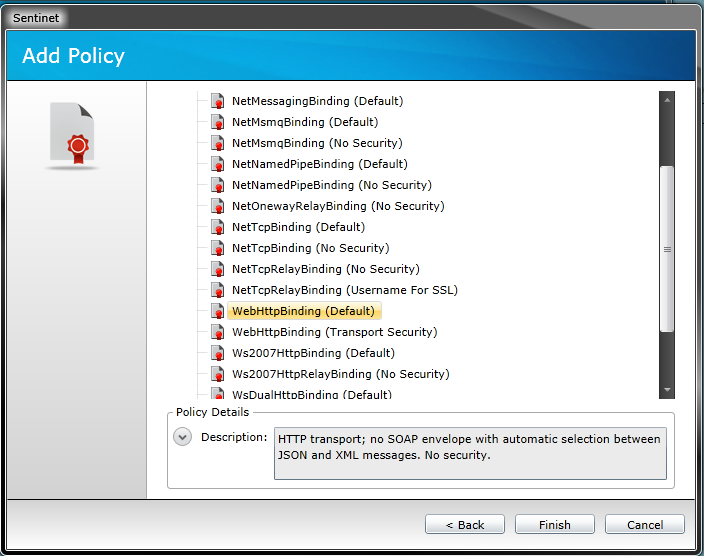Cancel the Add Policy wizard
704x556 pixels.
click(x=645, y=525)
